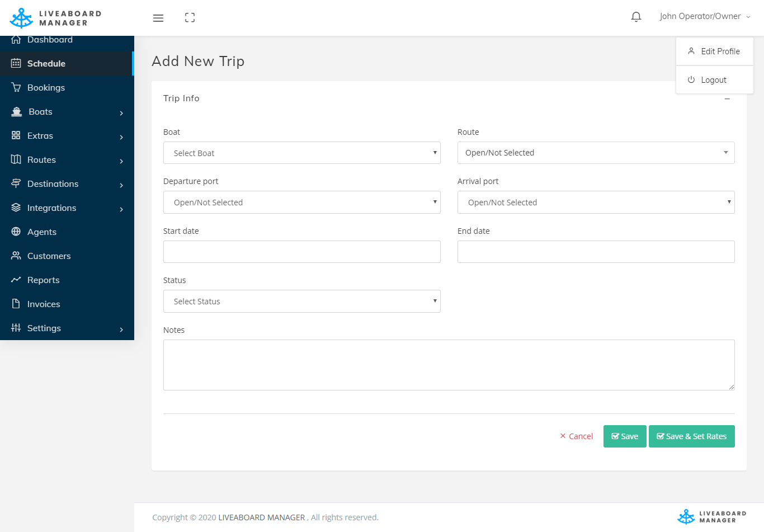Click the Save & Set Rates button

click(691, 436)
